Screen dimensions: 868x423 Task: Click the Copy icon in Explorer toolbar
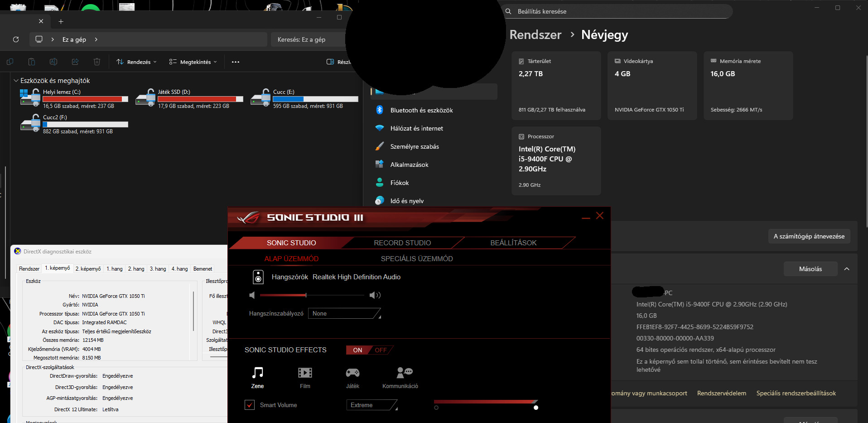(x=10, y=62)
